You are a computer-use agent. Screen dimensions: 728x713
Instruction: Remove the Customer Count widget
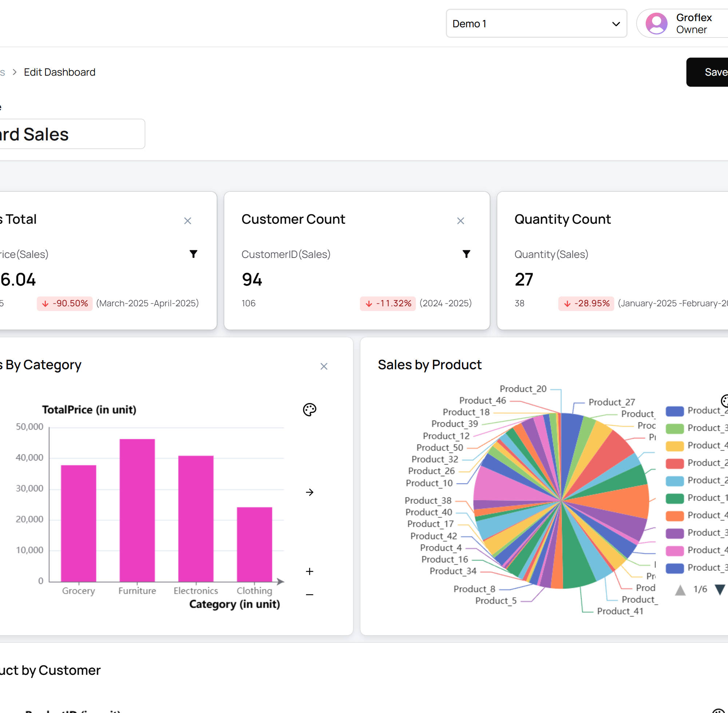point(460,220)
